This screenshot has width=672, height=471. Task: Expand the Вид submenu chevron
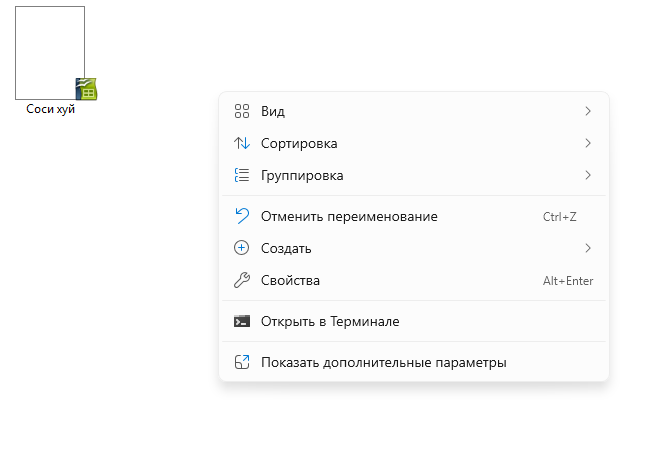(x=588, y=111)
